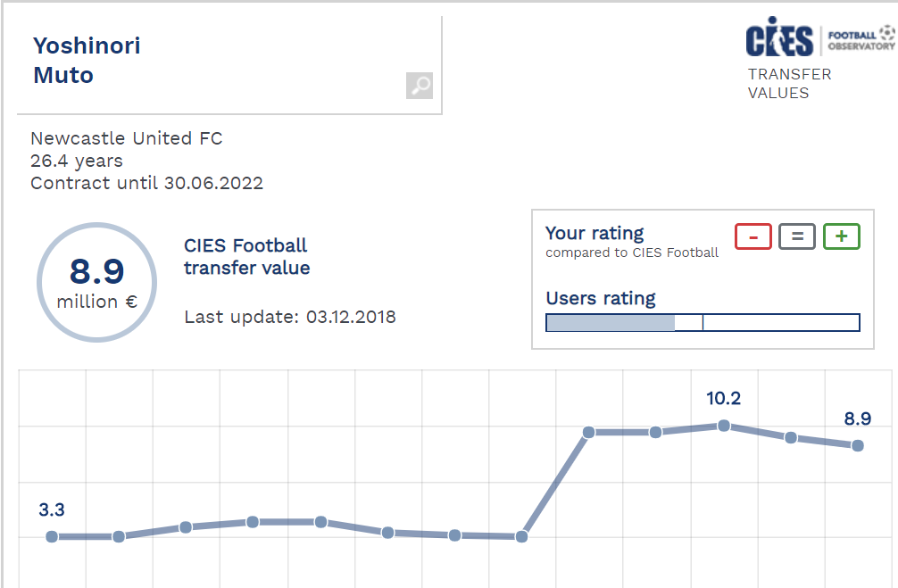Click the 8.9 million € value circle
Viewport: 898px width, 588px height.
pos(96,282)
